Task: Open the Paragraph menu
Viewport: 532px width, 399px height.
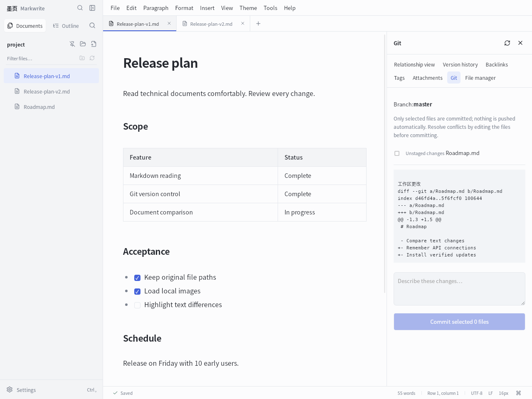Action: 156,8
